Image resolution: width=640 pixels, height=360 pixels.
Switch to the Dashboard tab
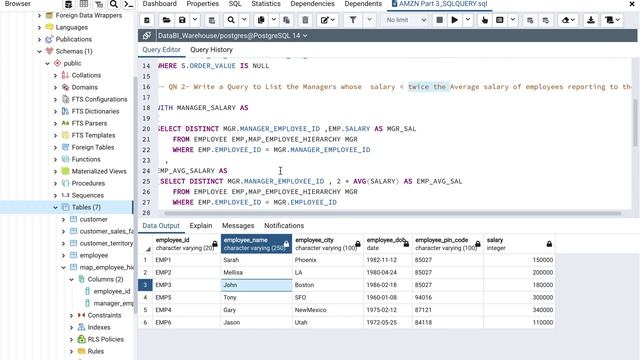(x=160, y=4)
